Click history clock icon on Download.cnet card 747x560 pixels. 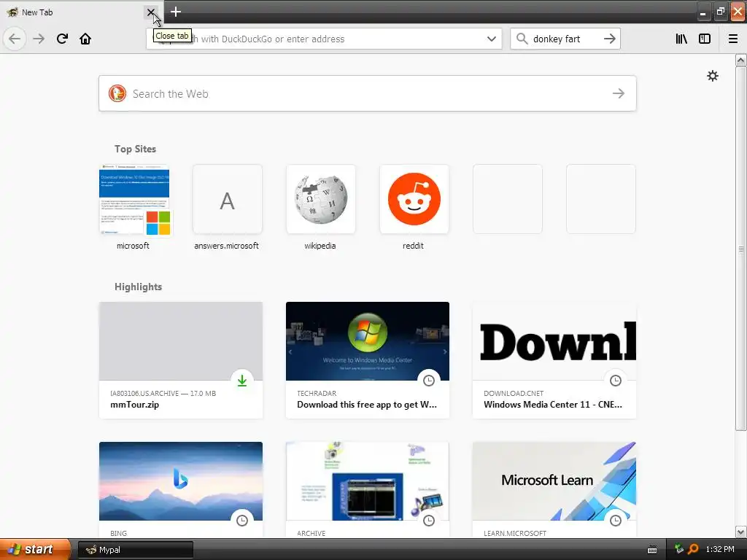(616, 381)
